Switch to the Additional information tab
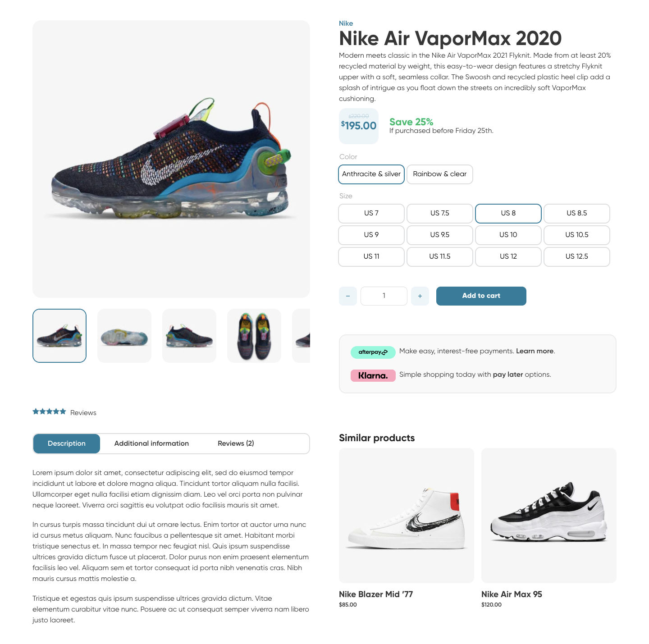 click(x=151, y=443)
